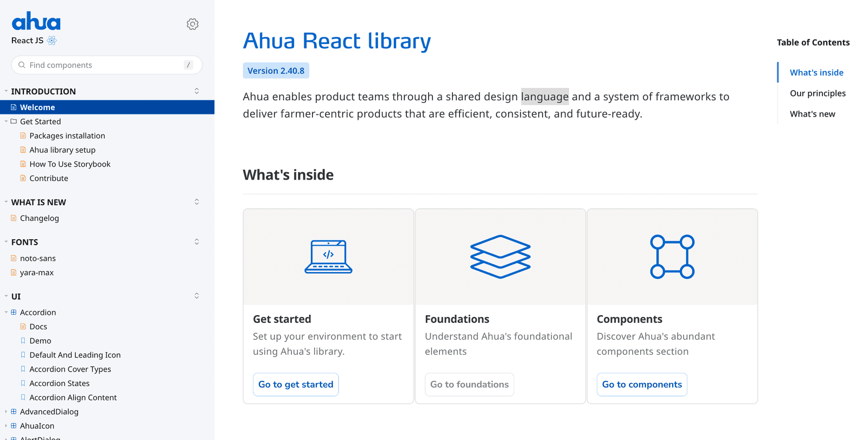Click the folder icon next to Get Started
Image resolution: width=868 pixels, height=440 pixels.
[x=14, y=122]
